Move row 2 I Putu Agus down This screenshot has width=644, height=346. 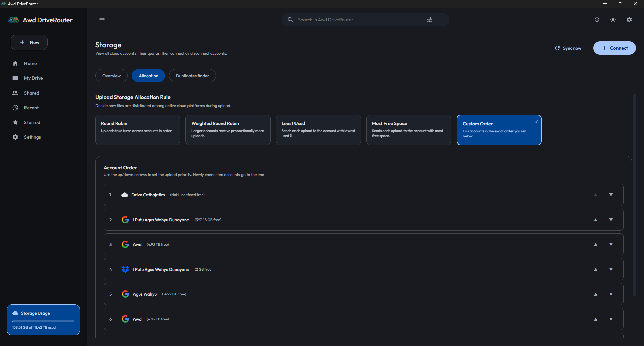611,220
